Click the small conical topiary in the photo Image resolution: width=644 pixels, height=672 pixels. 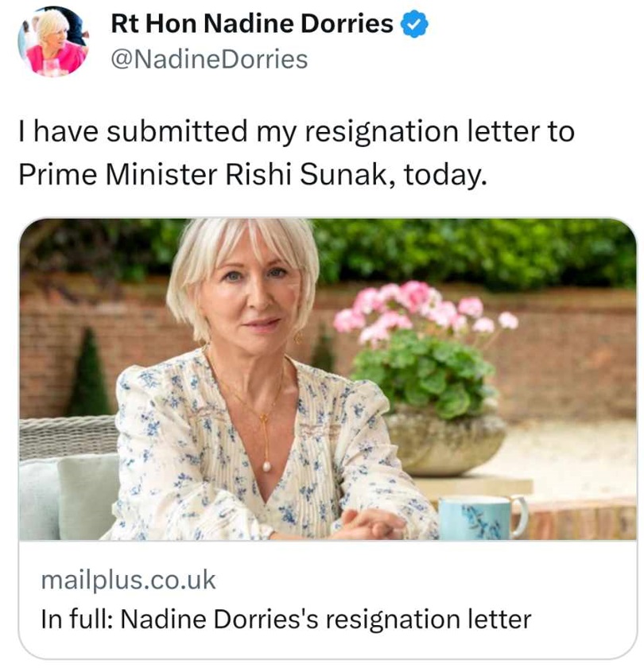(88, 374)
